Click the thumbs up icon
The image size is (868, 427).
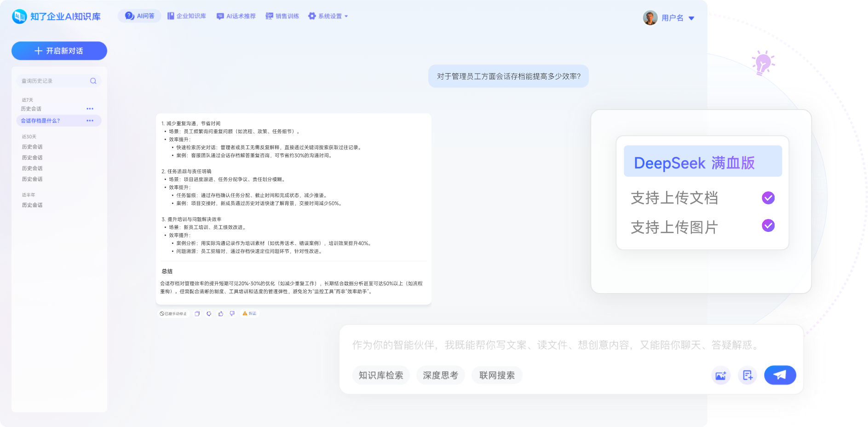point(221,314)
